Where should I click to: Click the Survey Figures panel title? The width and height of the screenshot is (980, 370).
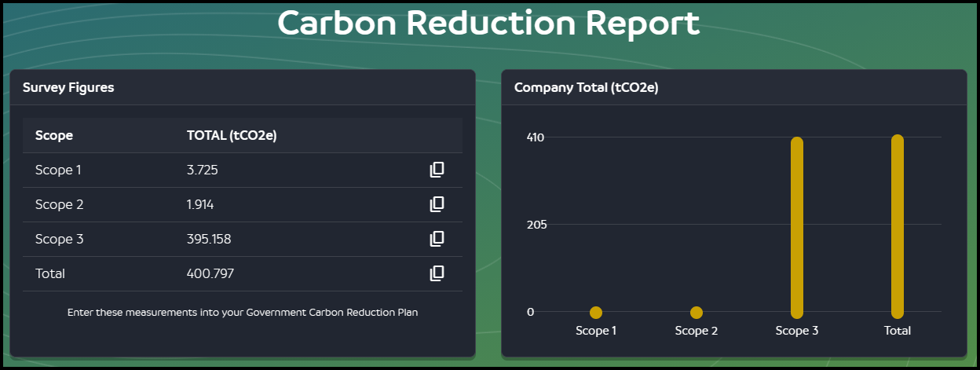pos(68,87)
